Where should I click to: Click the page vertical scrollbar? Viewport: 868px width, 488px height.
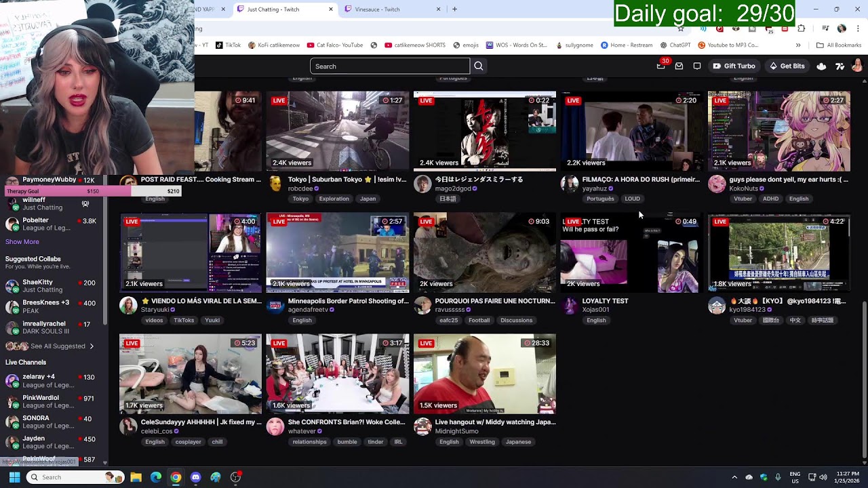point(864,380)
